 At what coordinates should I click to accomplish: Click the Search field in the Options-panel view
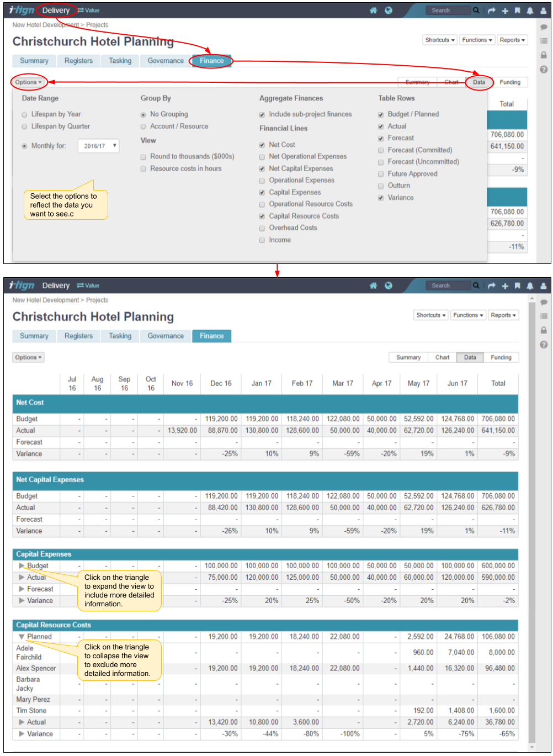[x=448, y=10]
